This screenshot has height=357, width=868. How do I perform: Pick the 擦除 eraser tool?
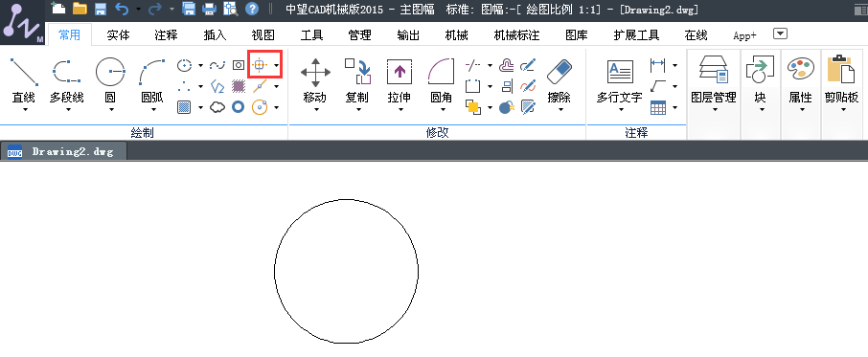click(560, 79)
